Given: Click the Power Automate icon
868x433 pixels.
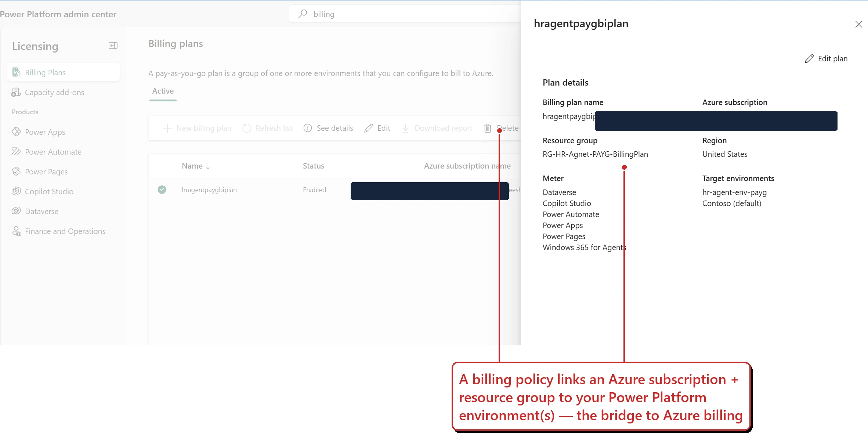Looking at the screenshot, I should 16,151.
